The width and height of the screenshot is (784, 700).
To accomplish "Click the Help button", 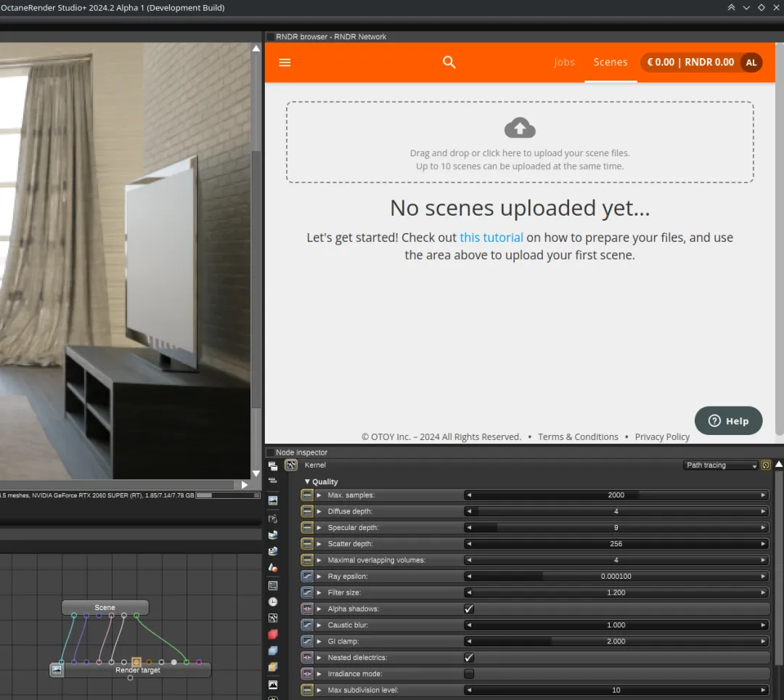I will pos(728,421).
